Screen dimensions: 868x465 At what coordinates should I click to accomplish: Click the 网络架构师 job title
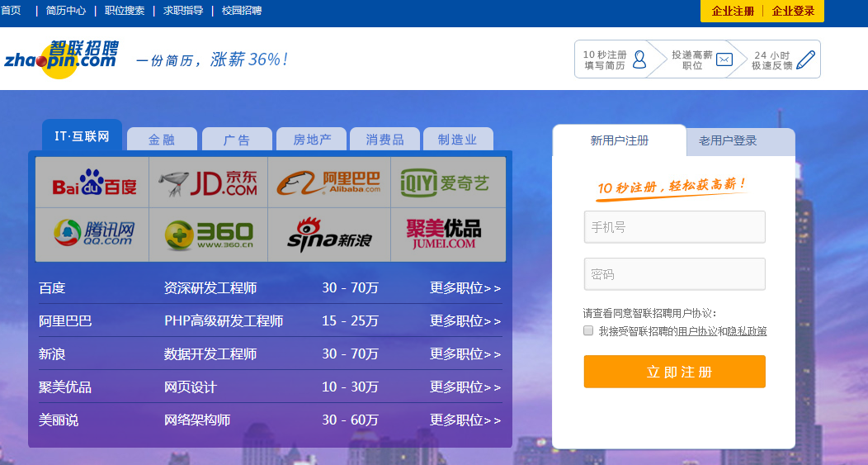[197, 420]
